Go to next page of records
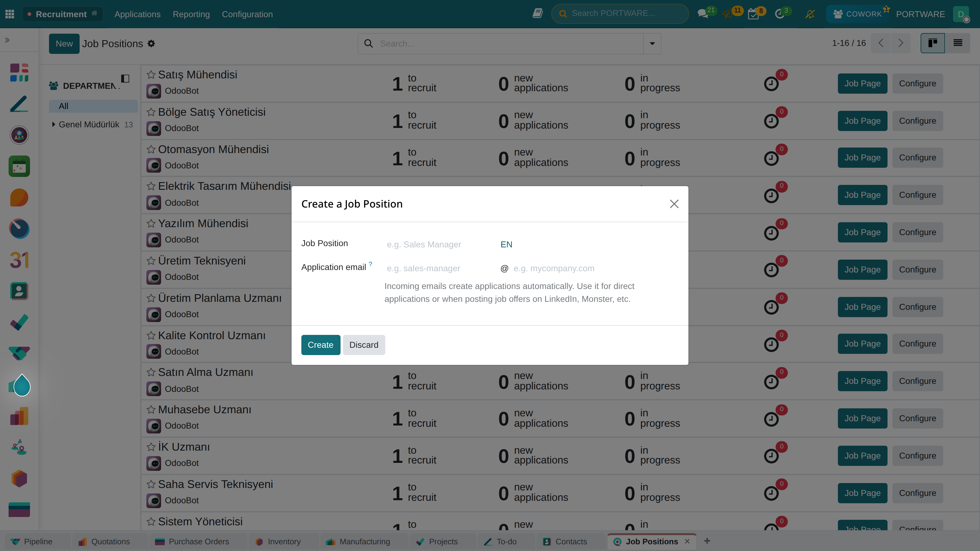The image size is (980, 551). (900, 43)
